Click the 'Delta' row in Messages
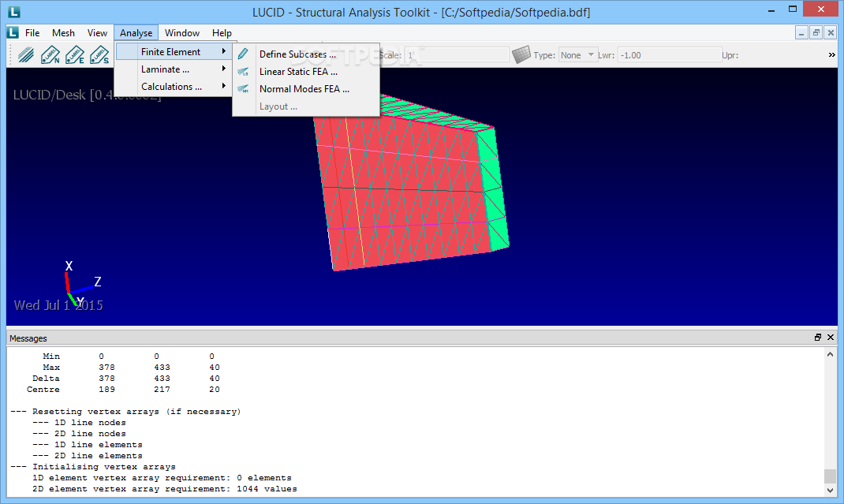The image size is (844, 504). point(126,378)
